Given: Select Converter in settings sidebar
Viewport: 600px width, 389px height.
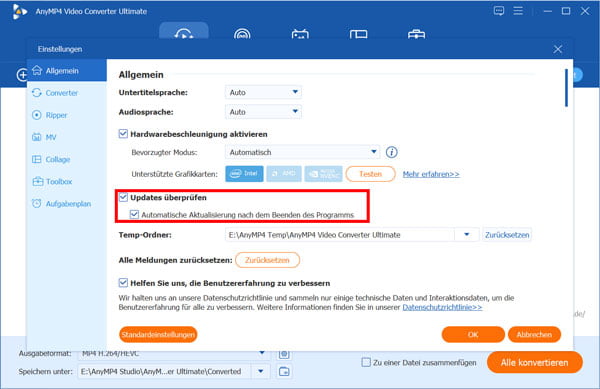Looking at the screenshot, I should [x=67, y=93].
